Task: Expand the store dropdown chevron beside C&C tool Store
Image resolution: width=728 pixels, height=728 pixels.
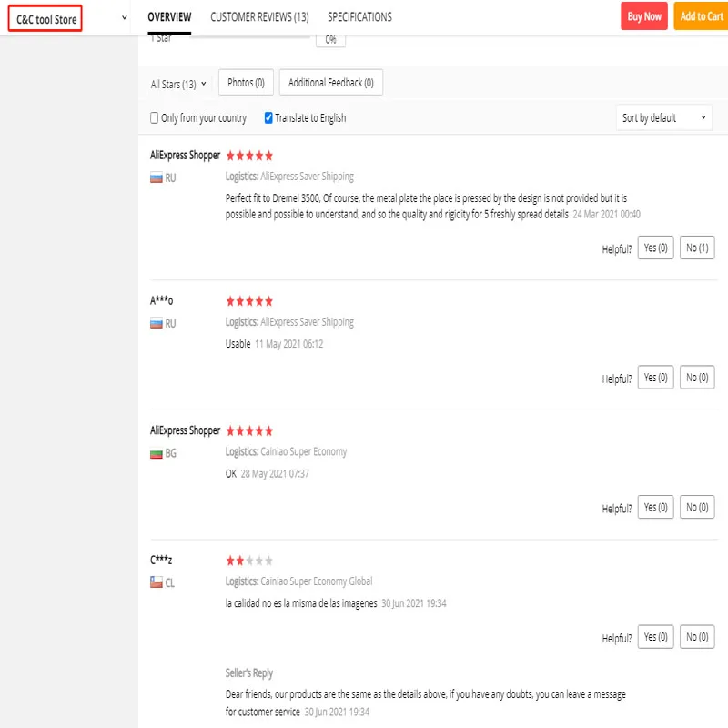Action: click(124, 17)
